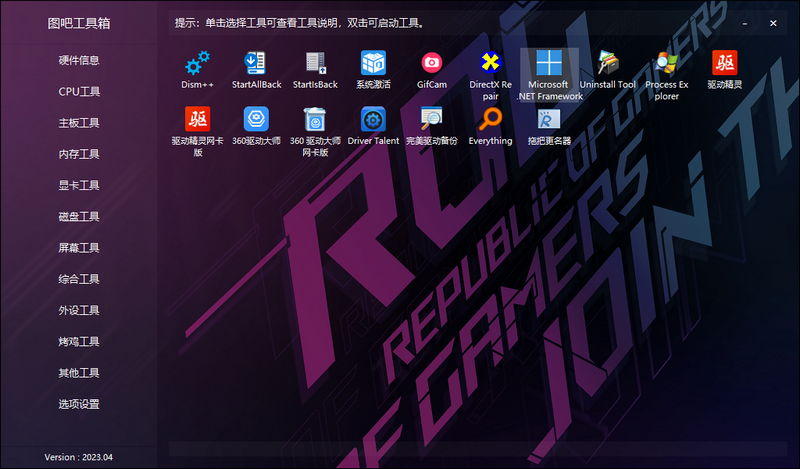
Task: Switch to 内存工具 in the sidebar
Action: pyautogui.click(x=79, y=154)
